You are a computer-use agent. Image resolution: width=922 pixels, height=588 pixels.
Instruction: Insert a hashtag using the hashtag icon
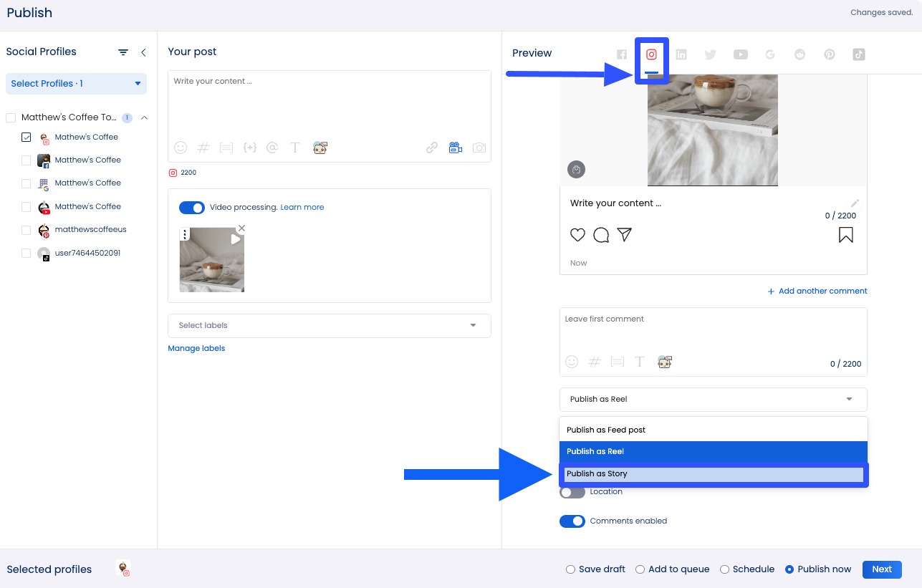coord(203,148)
